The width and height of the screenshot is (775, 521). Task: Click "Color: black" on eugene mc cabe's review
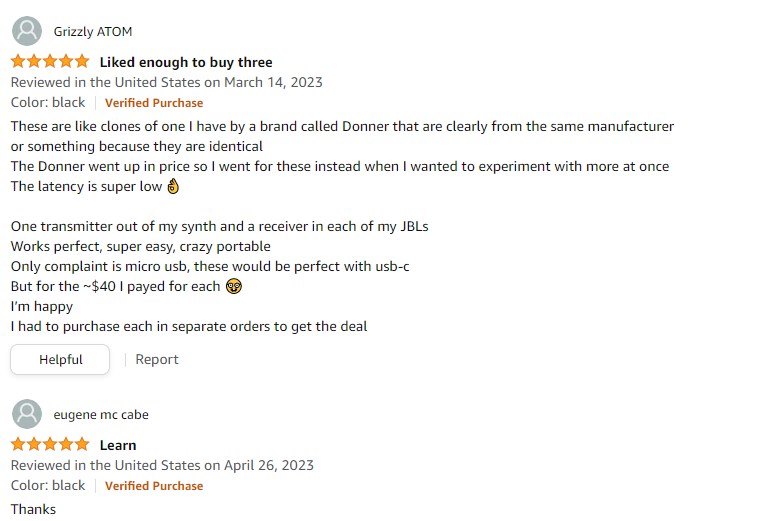coord(48,486)
